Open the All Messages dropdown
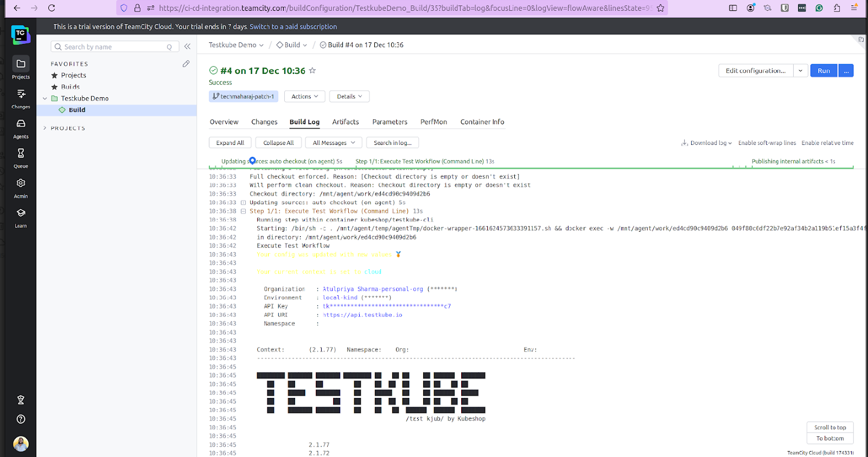Screen dimensions: 868x457 click(334, 143)
